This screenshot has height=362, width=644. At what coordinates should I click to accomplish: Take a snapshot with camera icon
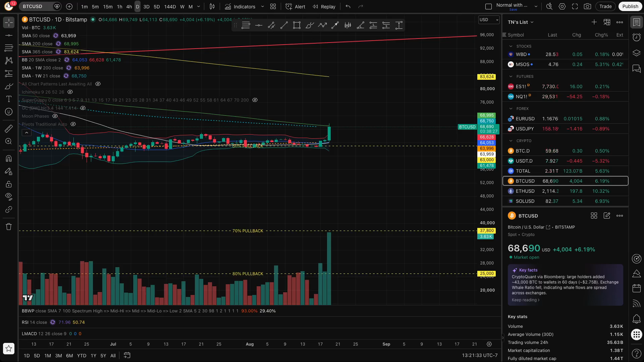coord(587,6)
